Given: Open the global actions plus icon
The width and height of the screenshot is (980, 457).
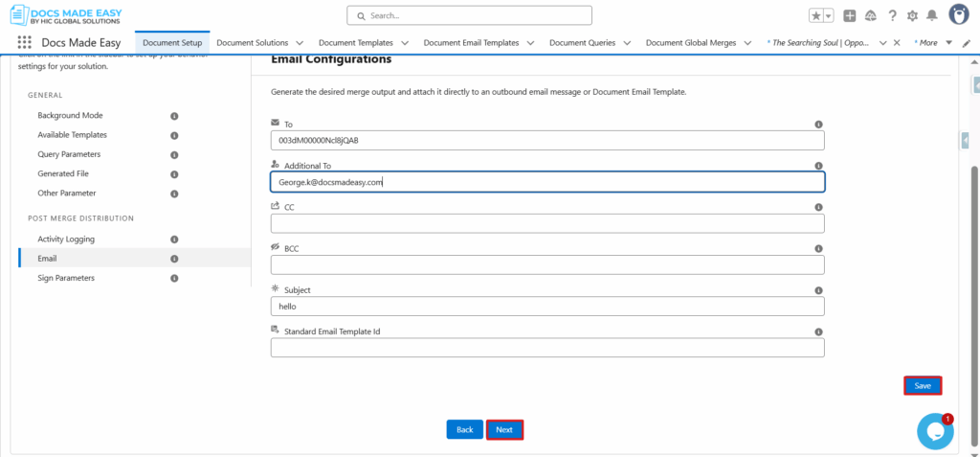Looking at the screenshot, I should tap(849, 15).
